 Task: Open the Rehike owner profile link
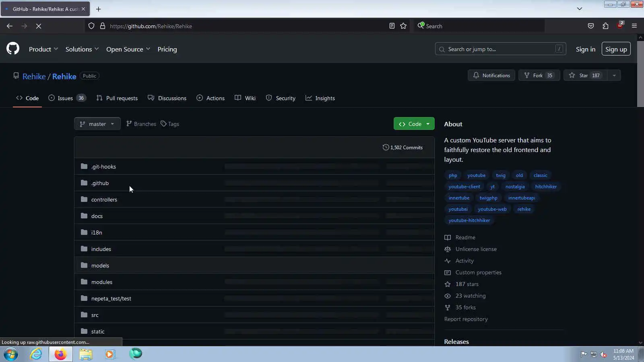(34, 76)
